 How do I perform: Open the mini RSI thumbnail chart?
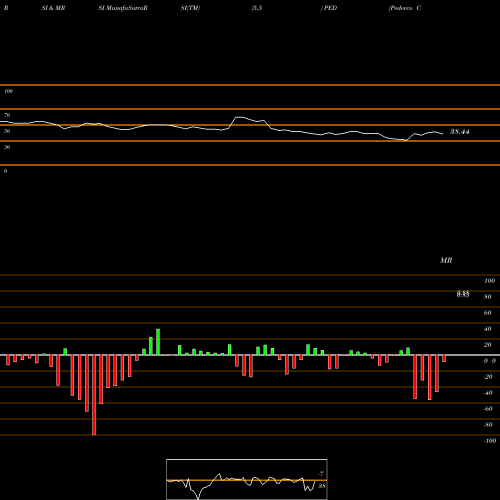pos(247,479)
